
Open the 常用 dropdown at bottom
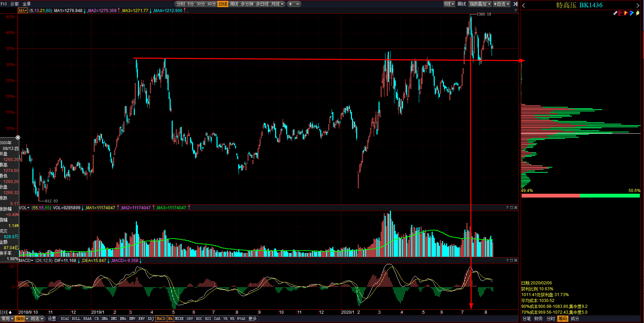point(7,319)
